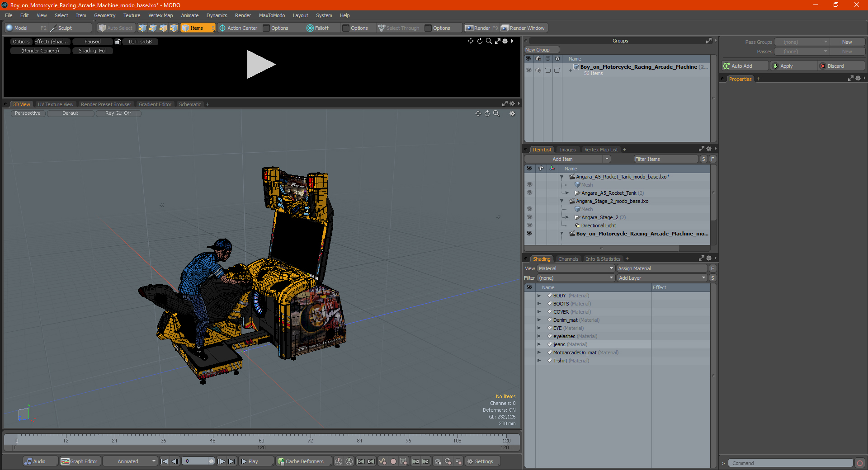Open 3D viewport settings gear
The width and height of the screenshot is (868, 470).
[512, 113]
